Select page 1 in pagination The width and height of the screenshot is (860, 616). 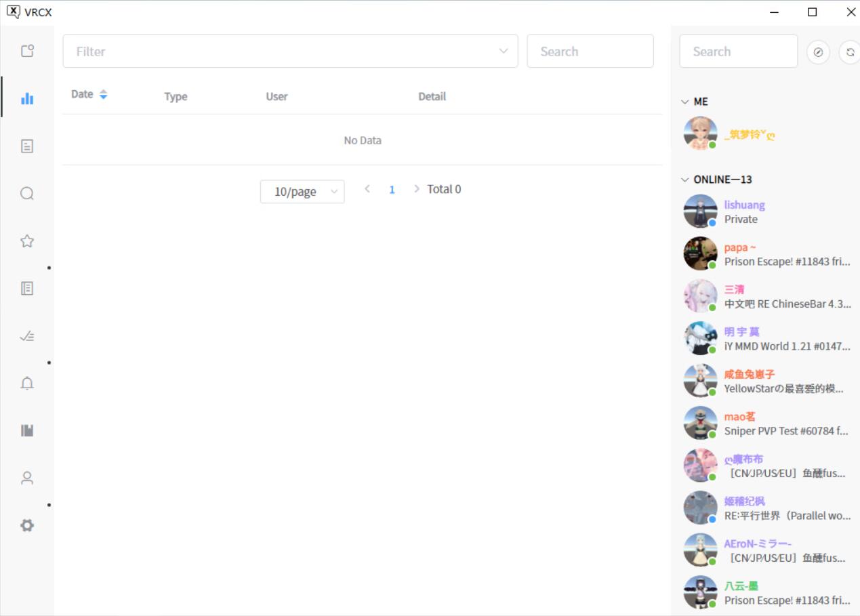392,190
